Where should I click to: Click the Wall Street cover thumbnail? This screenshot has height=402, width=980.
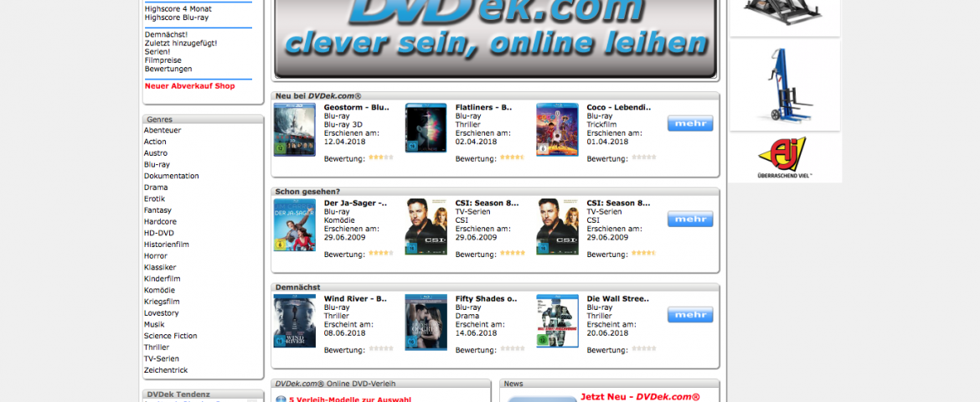tap(557, 321)
